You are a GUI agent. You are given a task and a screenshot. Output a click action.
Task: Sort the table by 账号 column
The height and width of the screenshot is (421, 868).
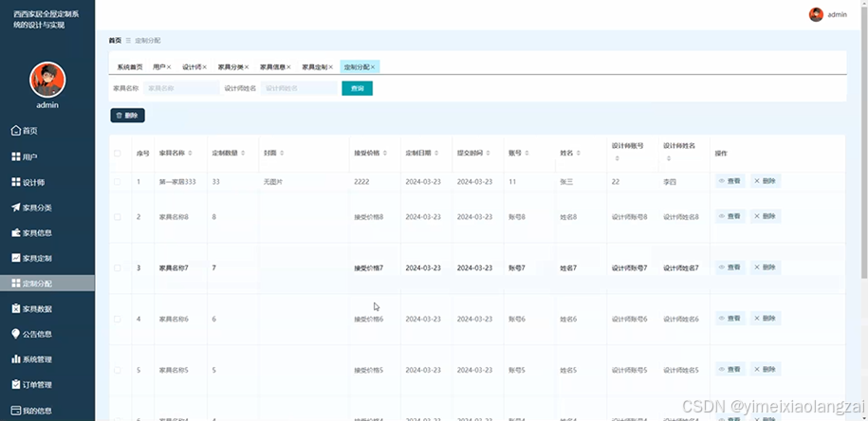coord(527,153)
